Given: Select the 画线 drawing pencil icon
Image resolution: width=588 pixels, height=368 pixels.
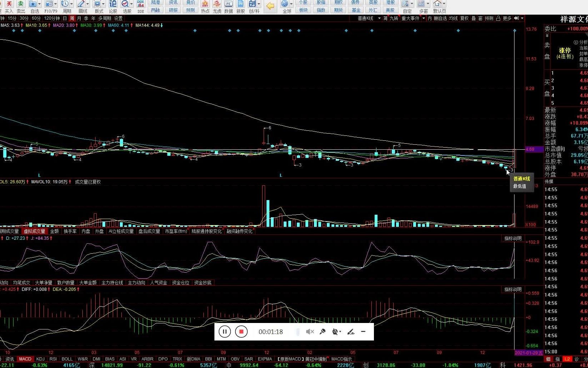Looking at the screenshot, I should 81,4.
